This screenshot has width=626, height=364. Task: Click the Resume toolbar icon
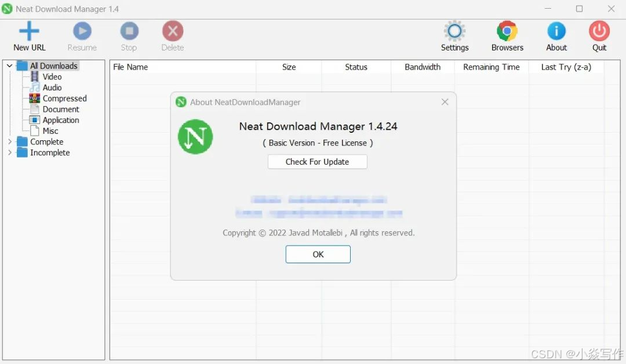(82, 31)
